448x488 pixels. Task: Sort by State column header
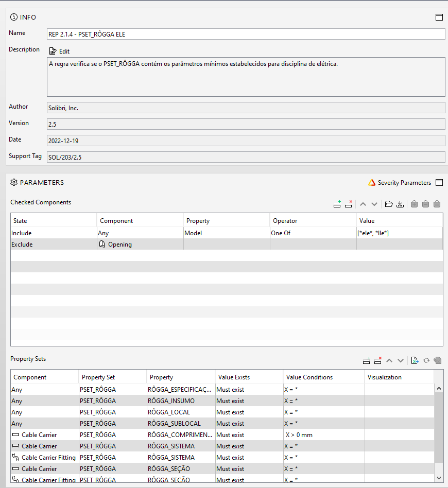pos(54,221)
